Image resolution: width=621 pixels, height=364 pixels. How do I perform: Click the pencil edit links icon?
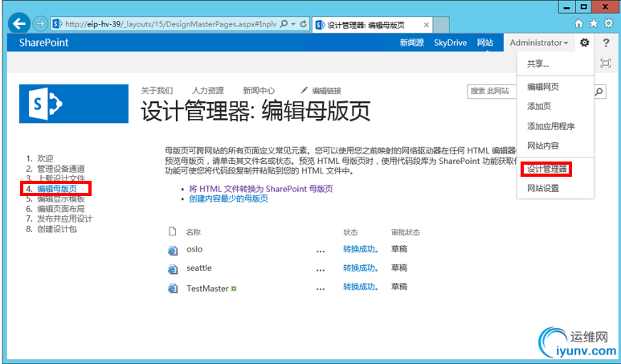pyautogui.click(x=304, y=90)
